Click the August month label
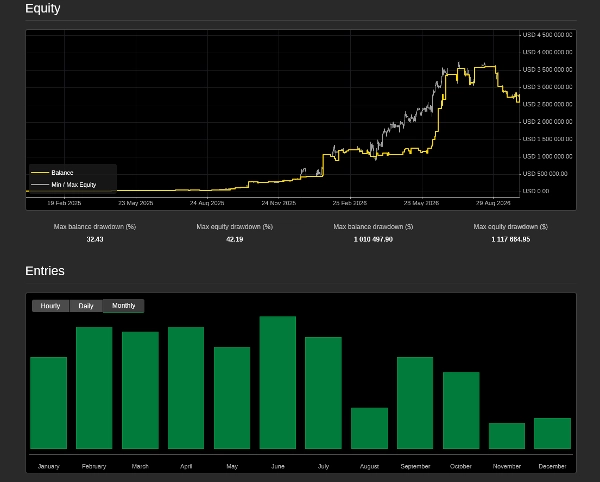Image resolution: width=600 pixels, height=482 pixels. (369, 466)
